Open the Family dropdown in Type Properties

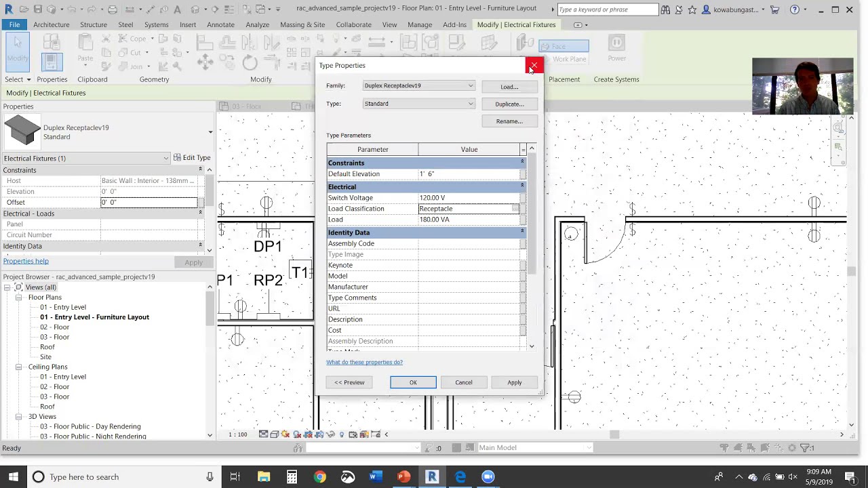point(471,86)
